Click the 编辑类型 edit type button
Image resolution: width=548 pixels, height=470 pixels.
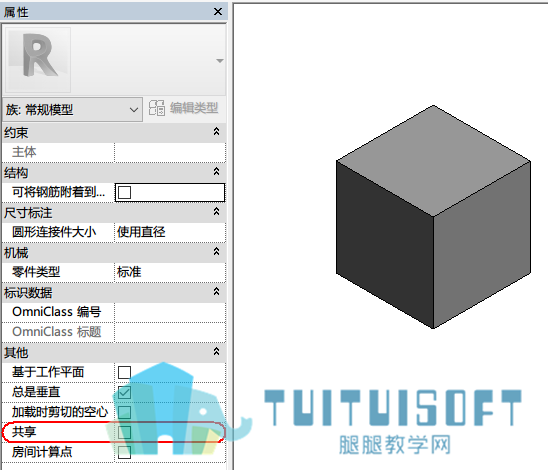(x=183, y=108)
